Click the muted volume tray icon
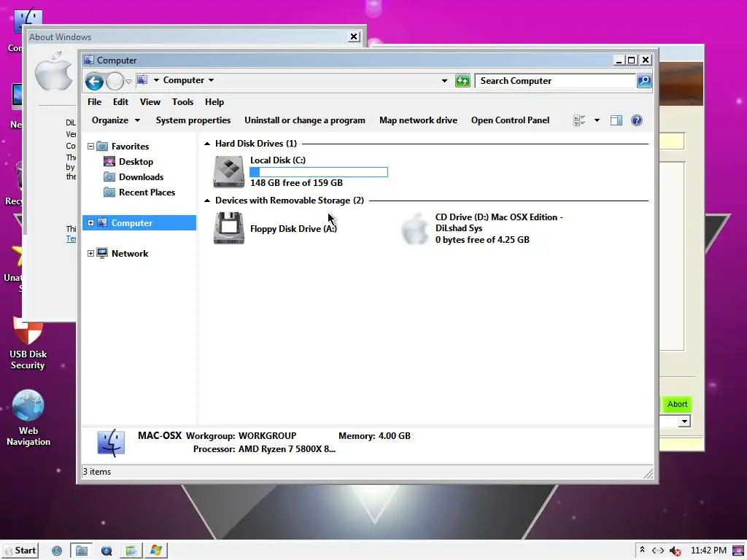The height and width of the screenshot is (560, 747). [x=675, y=551]
